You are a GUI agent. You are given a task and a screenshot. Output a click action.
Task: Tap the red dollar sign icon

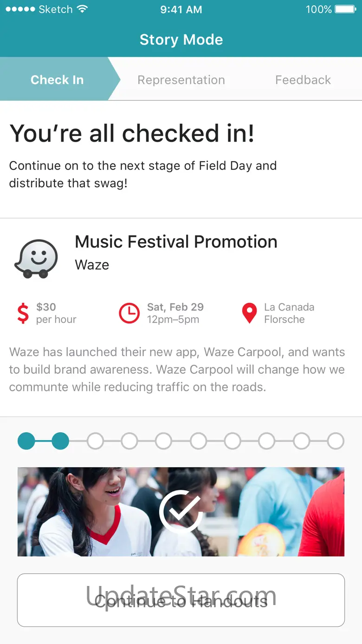pyautogui.click(x=23, y=313)
